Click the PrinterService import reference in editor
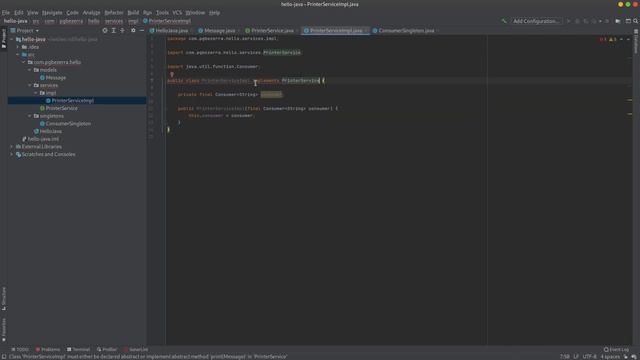640x360 pixels. point(282,52)
